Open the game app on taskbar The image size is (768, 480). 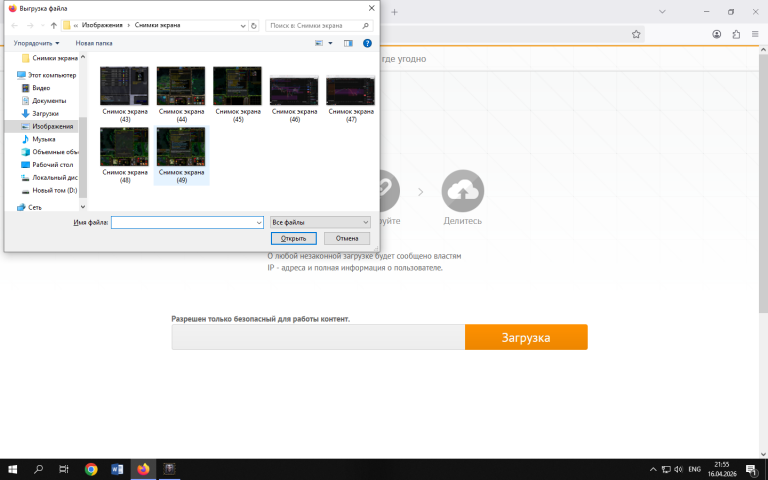[x=169, y=469]
